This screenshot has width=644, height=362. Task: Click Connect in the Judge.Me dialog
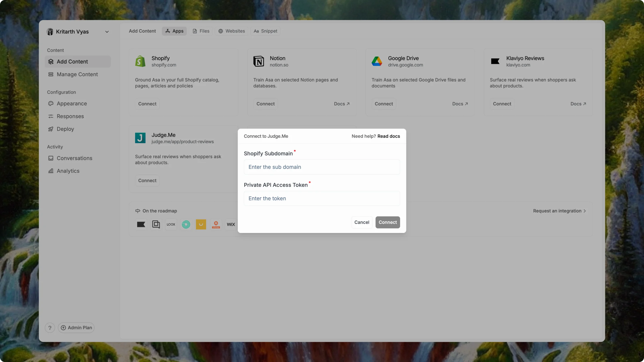pos(387,222)
